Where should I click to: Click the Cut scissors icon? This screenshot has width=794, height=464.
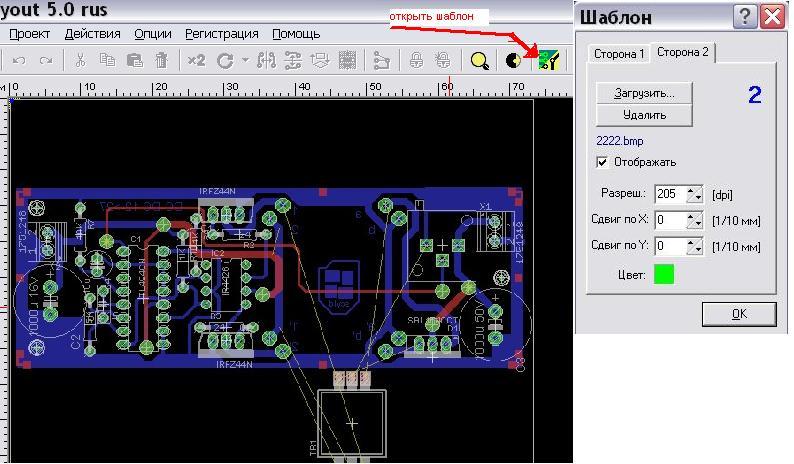coord(82,61)
